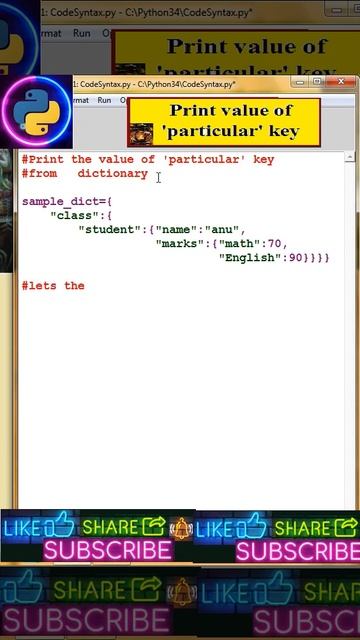Maximize the front CodeSyntax.py window
The width and height of the screenshot is (360, 640).
318,82
